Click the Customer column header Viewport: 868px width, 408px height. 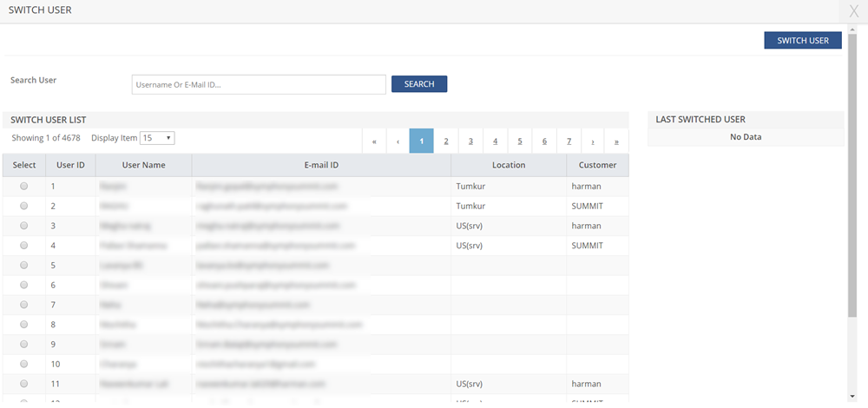pos(597,165)
